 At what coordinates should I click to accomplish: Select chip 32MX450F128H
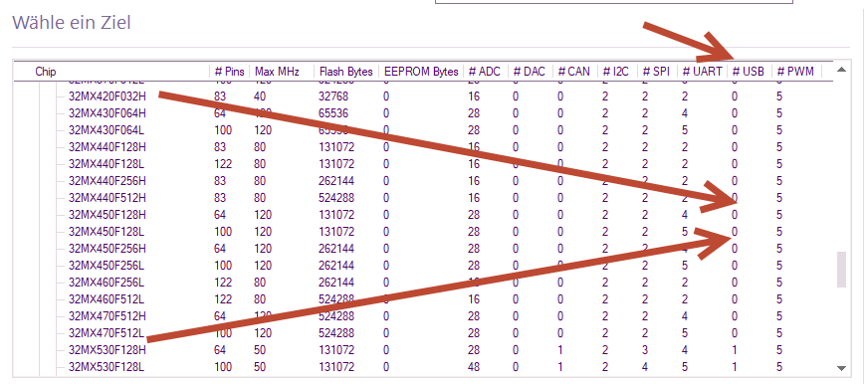(x=108, y=215)
